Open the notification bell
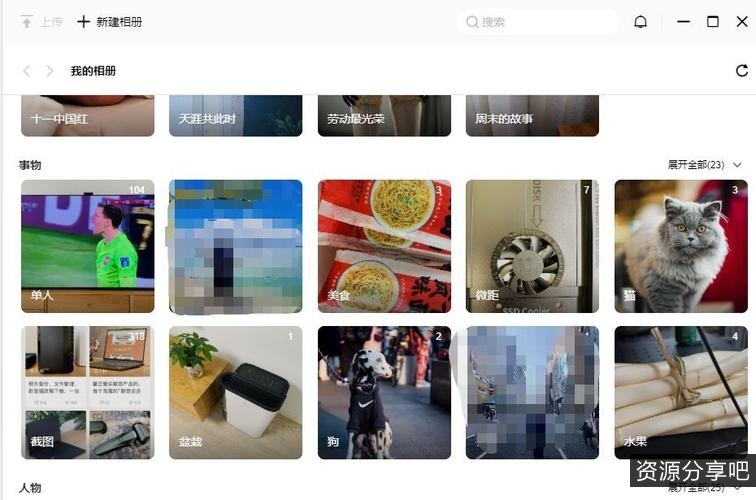This screenshot has width=756, height=500. coord(640,22)
